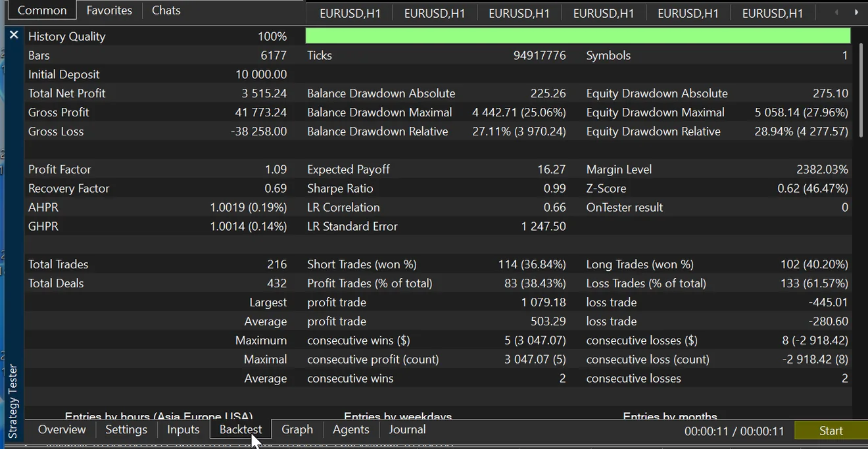Select the Total Trades value 216

(x=277, y=264)
